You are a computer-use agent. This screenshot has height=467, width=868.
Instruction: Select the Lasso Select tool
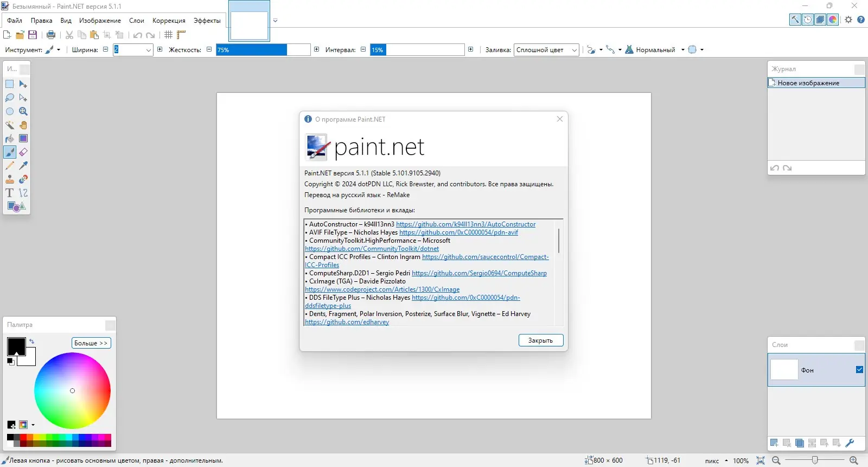(x=10, y=98)
